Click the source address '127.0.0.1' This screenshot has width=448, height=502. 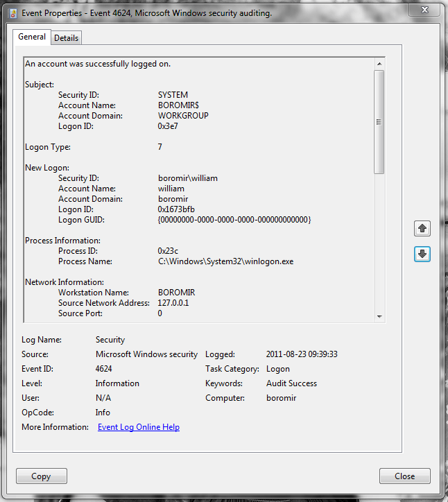(x=173, y=303)
